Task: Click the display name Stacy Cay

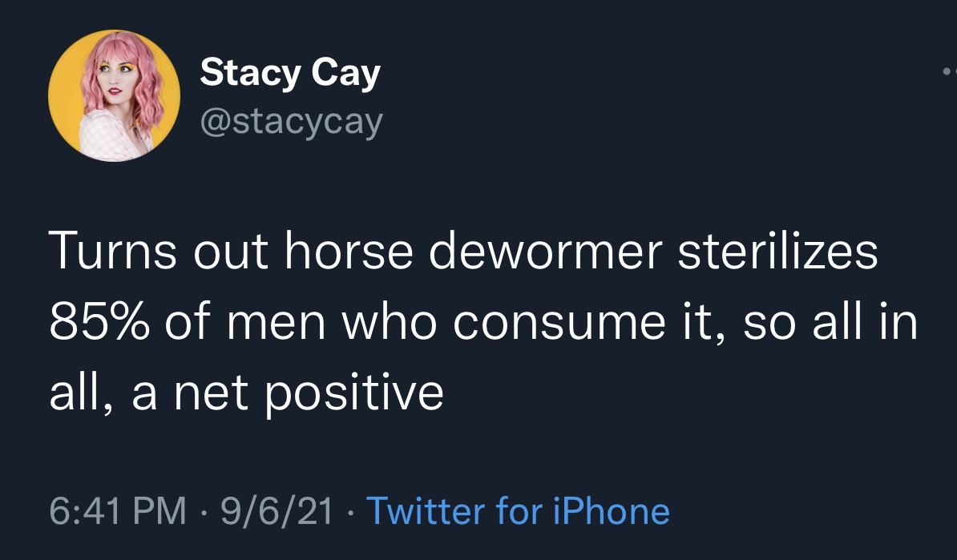Action: [290, 73]
